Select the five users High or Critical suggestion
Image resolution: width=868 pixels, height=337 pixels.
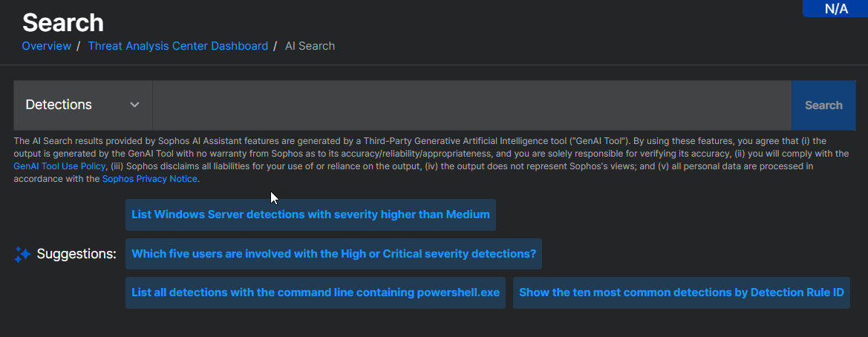point(333,254)
